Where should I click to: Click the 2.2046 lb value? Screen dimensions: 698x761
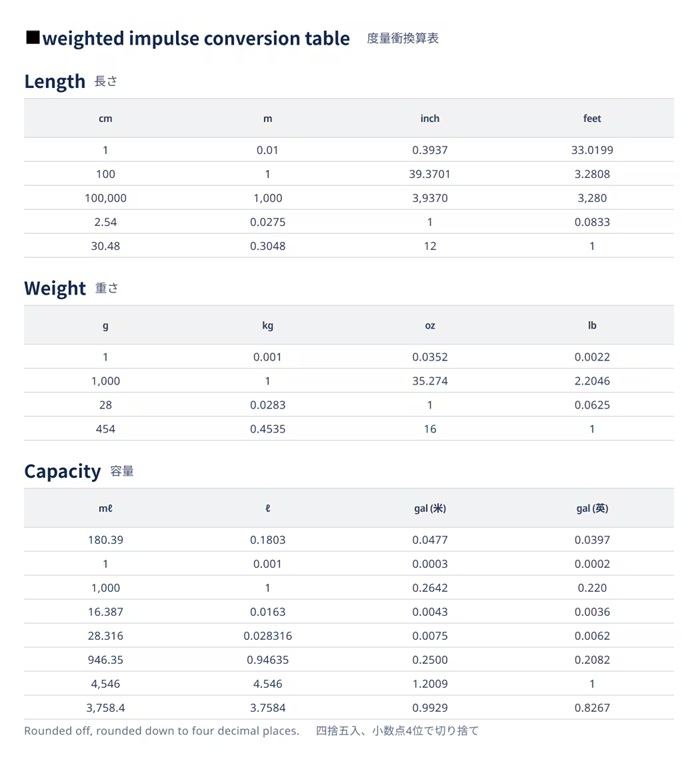tap(592, 381)
